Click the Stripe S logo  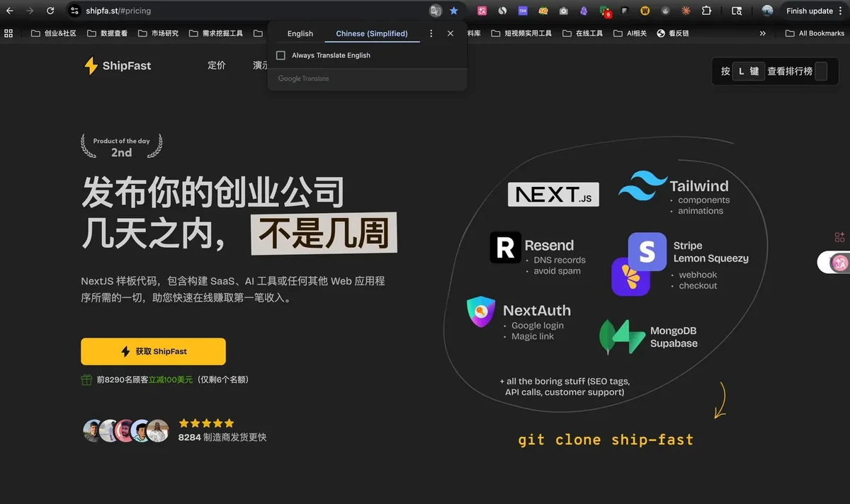coord(647,251)
